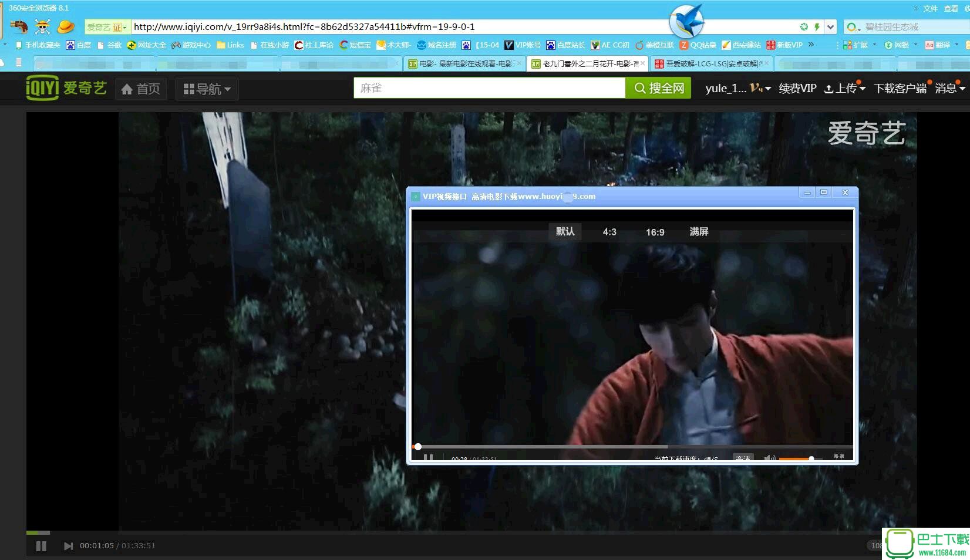This screenshot has width=970, height=560.
Task: Select 16:9 aspect ratio in VIP player
Action: pos(655,232)
